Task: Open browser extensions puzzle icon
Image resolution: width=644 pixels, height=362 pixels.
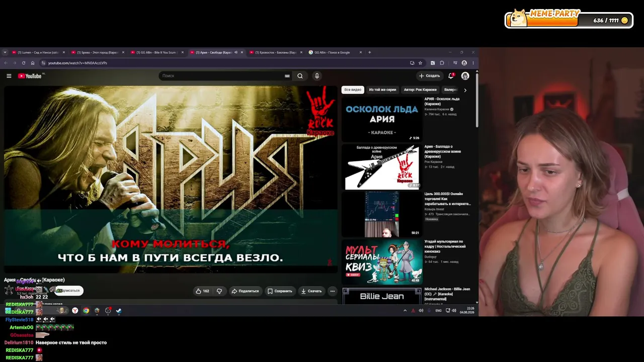Action: [442, 63]
